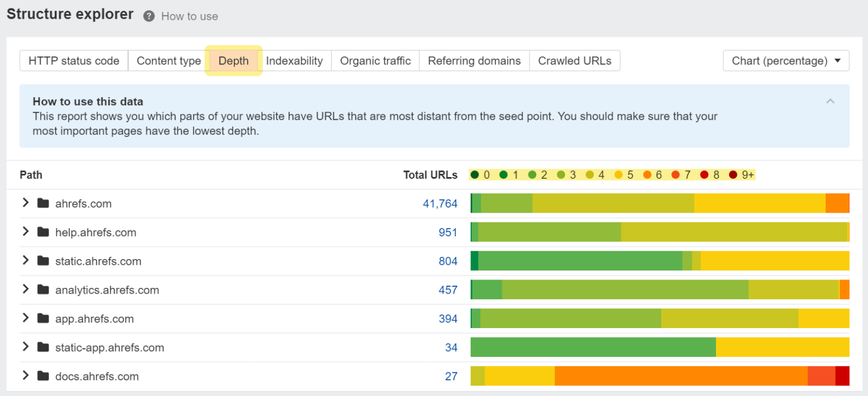The image size is (868, 396).
Task: Click the 951 link beside help.ahrefs.com
Action: tap(448, 232)
